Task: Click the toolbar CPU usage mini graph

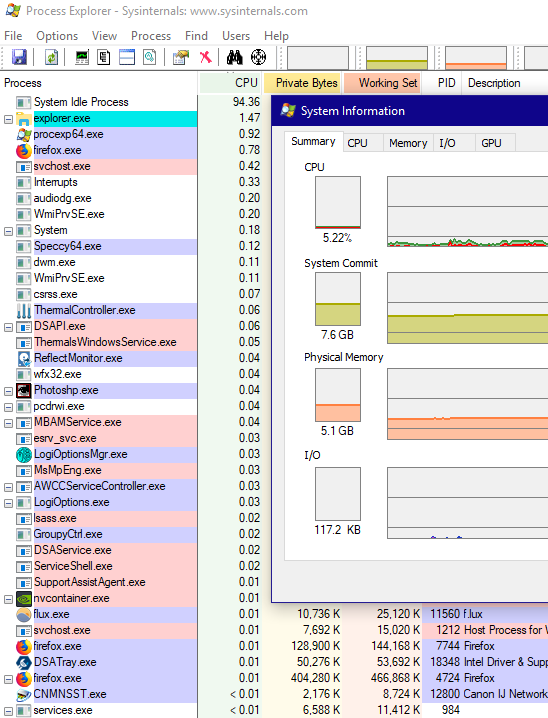Action: pyautogui.click(x=318, y=58)
